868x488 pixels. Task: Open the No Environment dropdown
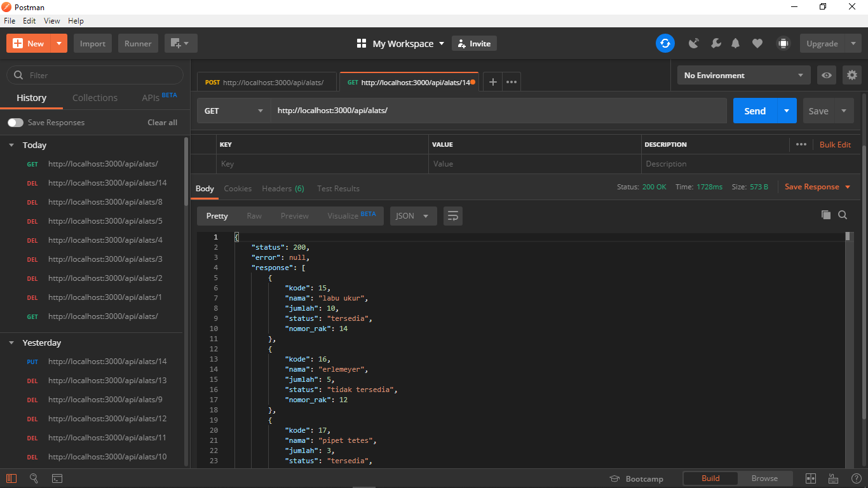point(743,75)
